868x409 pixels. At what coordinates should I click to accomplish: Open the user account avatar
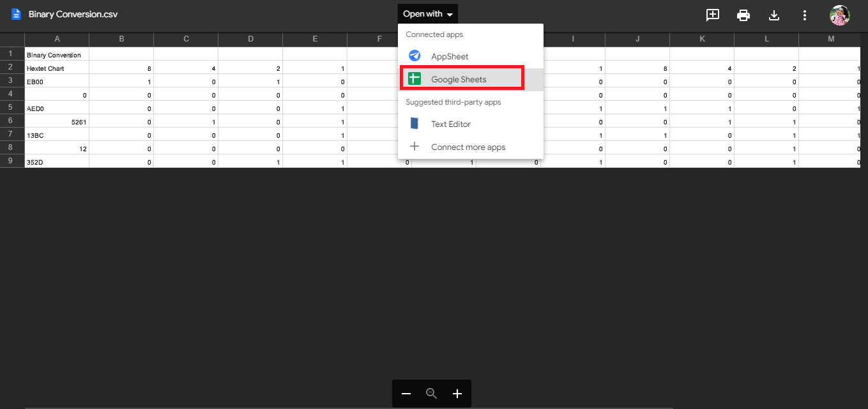click(839, 15)
